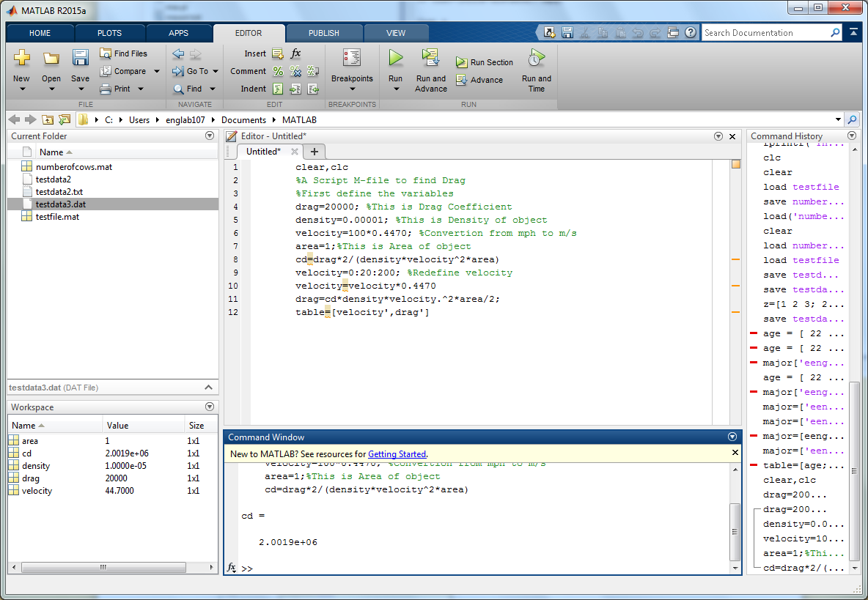Image resolution: width=868 pixels, height=600 pixels.
Task: Click the Run Section button
Action: click(484, 62)
